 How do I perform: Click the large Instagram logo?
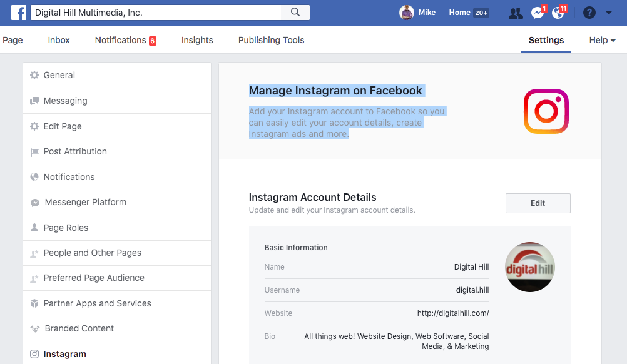[546, 111]
